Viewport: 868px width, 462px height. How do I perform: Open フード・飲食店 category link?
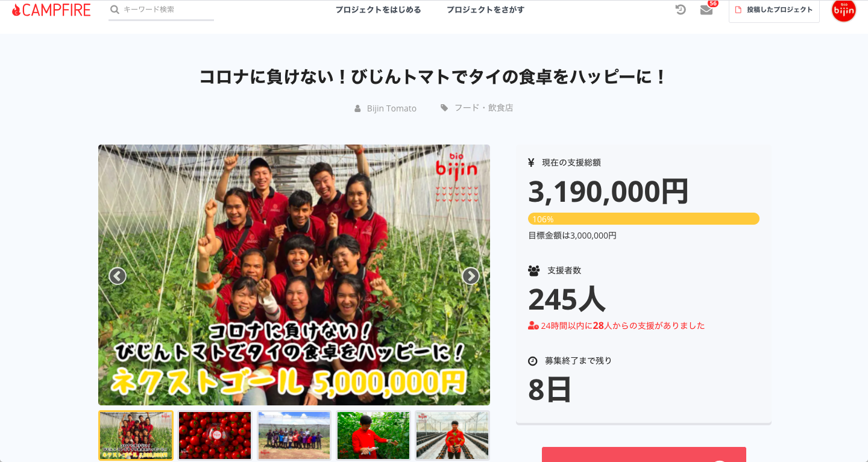tap(483, 108)
